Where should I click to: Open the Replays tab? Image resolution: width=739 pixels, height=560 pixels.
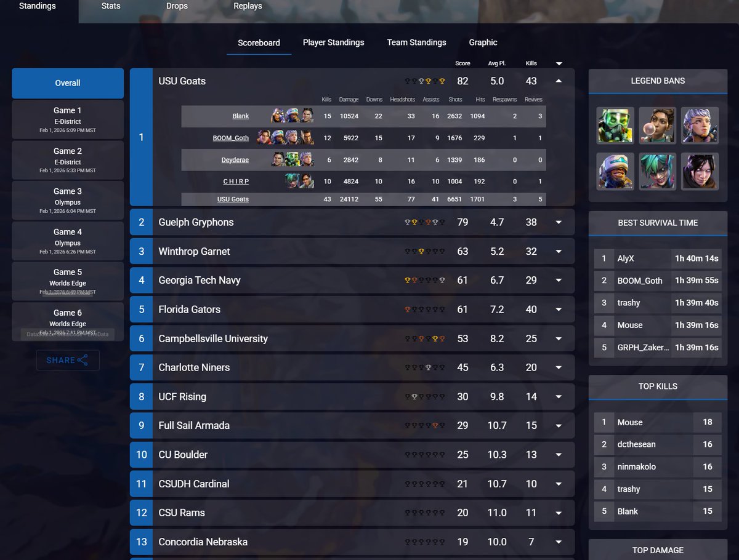[x=248, y=6]
